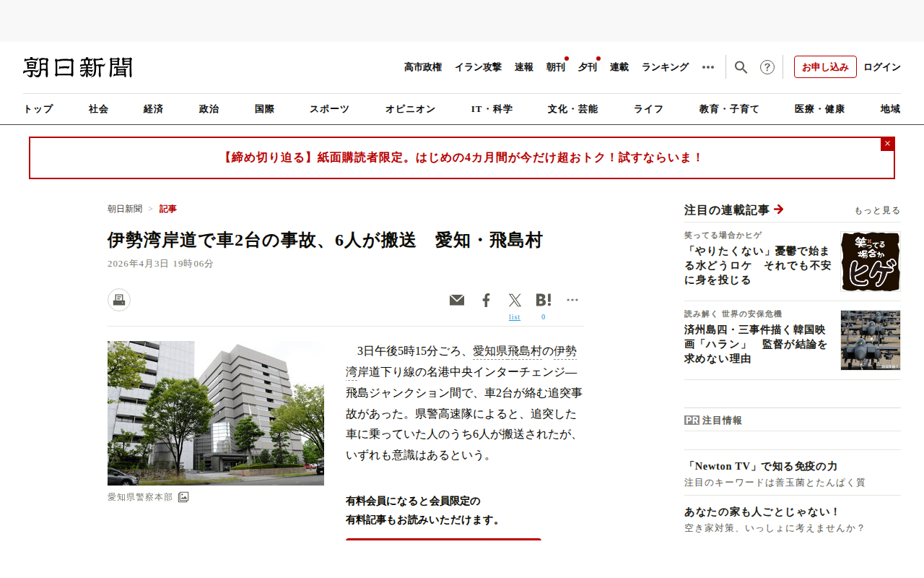Viewport: 924px width, 578px height.
Task: Select オピニオン navigation tab
Action: tap(410, 109)
